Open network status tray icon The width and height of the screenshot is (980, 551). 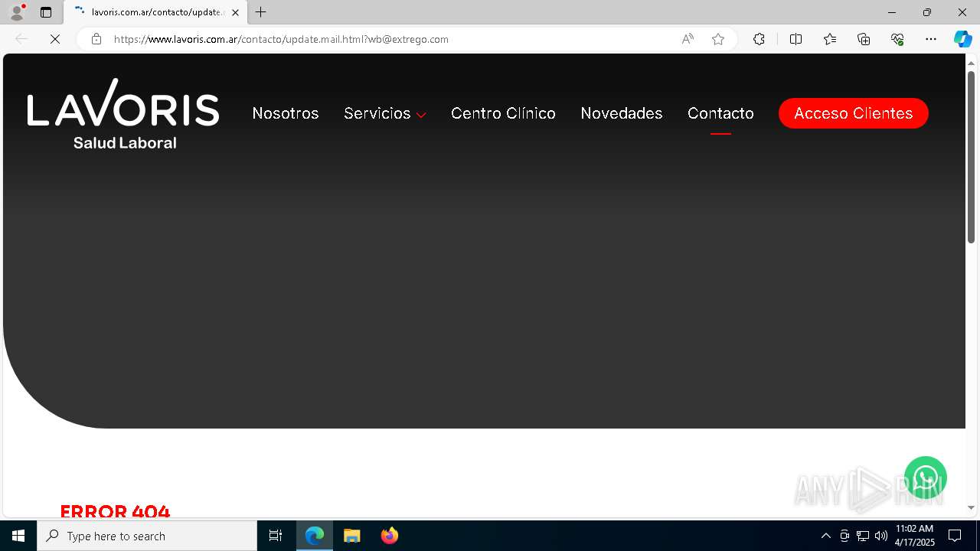tap(863, 536)
